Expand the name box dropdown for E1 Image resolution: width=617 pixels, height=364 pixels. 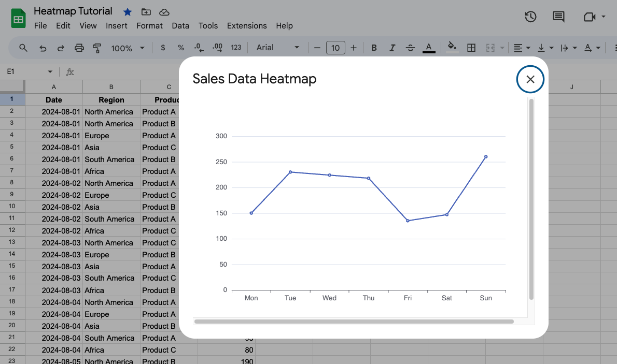pos(50,71)
